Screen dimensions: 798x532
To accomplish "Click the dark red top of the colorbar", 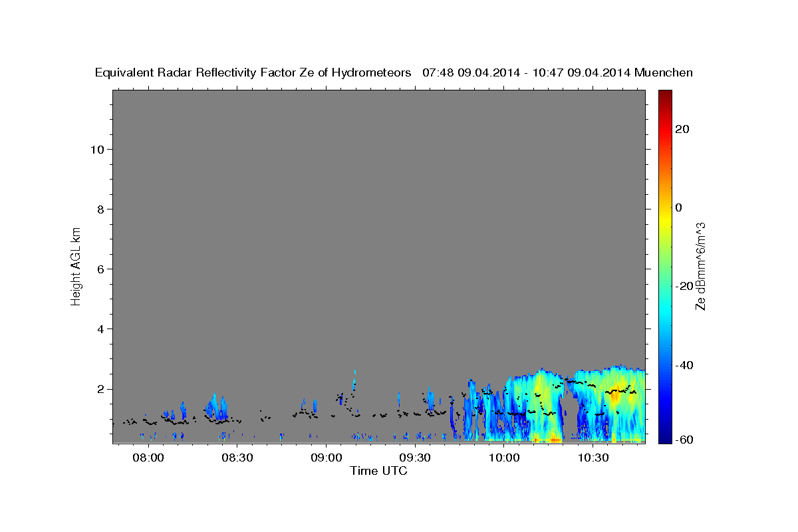I will (664, 95).
